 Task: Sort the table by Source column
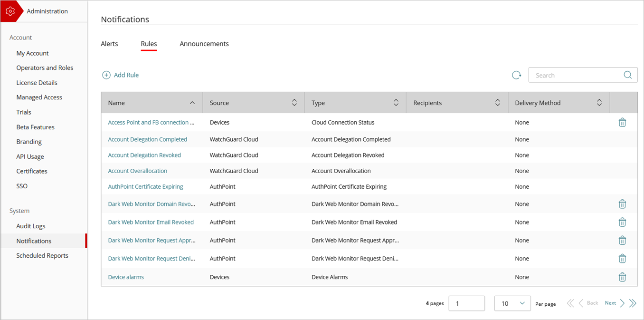coord(294,102)
